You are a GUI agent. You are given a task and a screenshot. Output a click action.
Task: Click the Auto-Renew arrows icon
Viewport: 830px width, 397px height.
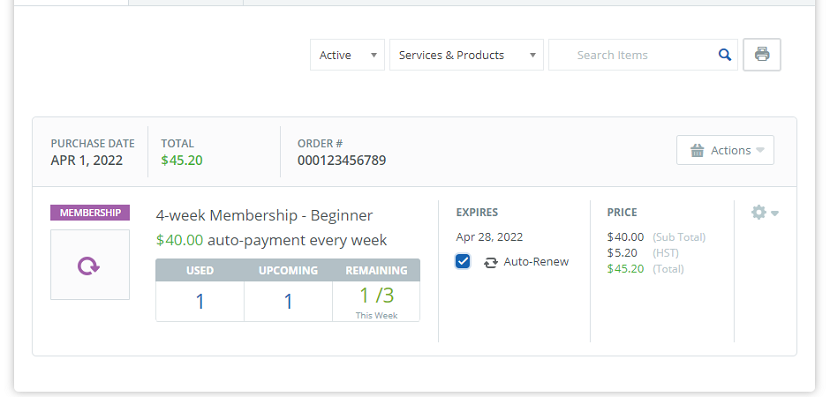pyautogui.click(x=491, y=262)
